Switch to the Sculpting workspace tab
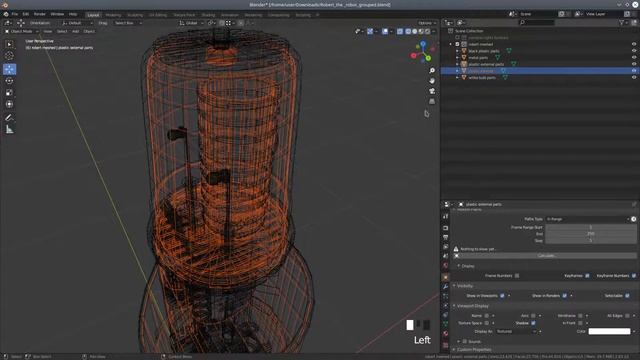 coord(135,15)
